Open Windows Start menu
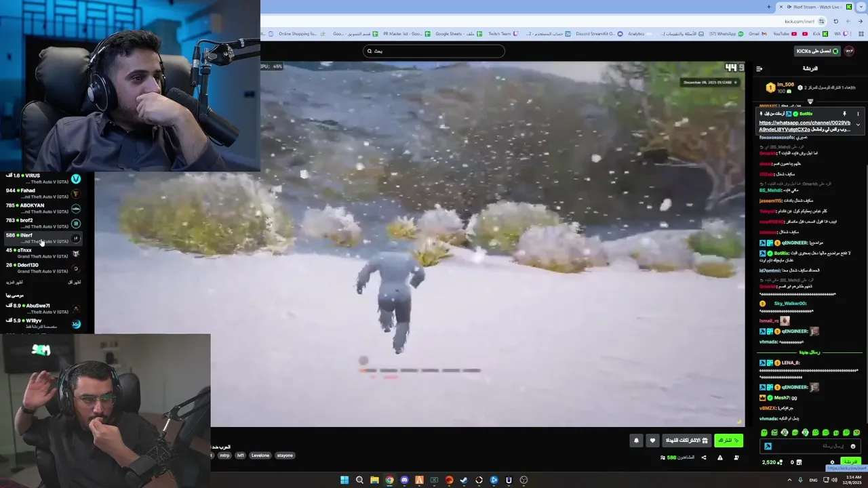The image size is (868, 488). coord(344,480)
